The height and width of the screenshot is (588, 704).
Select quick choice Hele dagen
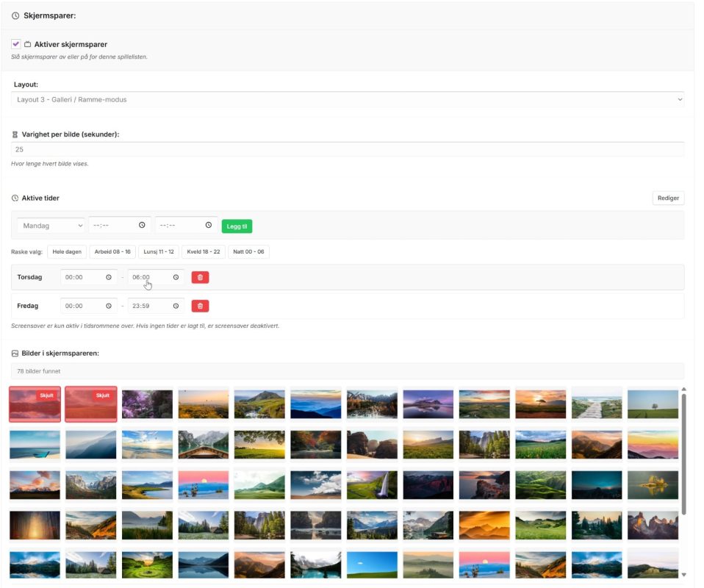pos(67,252)
